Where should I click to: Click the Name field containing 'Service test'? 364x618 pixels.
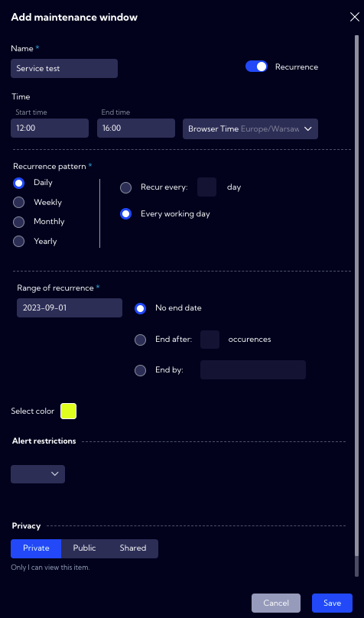pyautogui.click(x=64, y=69)
